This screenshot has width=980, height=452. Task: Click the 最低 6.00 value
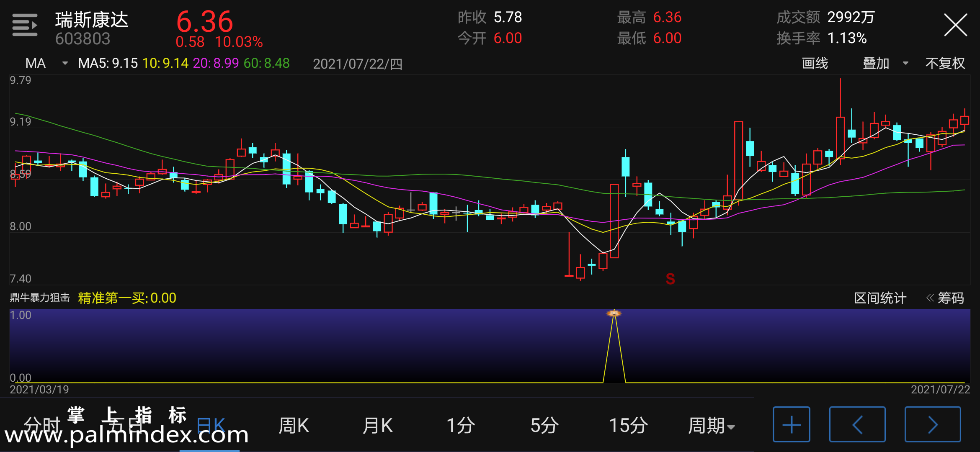tap(649, 38)
